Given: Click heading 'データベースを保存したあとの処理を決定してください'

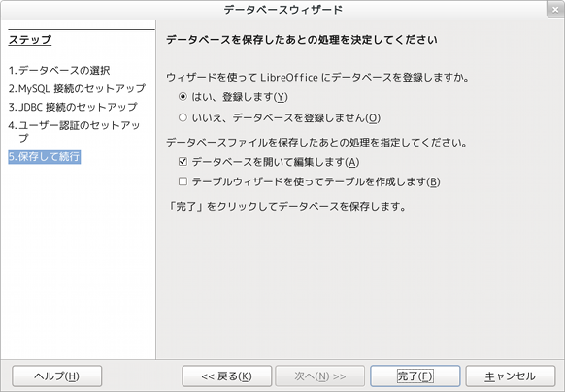Looking at the screenshot, I should coord(302,39).
